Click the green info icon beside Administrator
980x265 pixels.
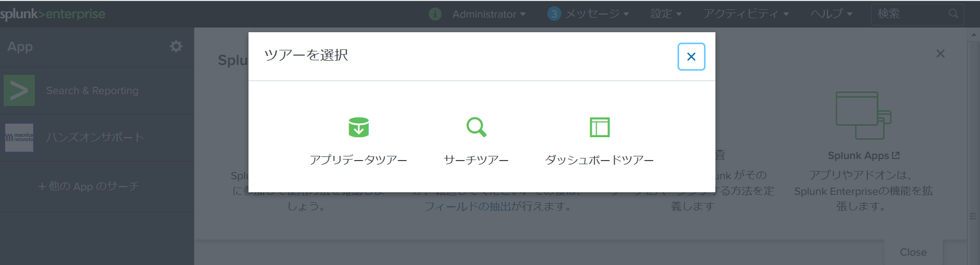tap(435, 14)
